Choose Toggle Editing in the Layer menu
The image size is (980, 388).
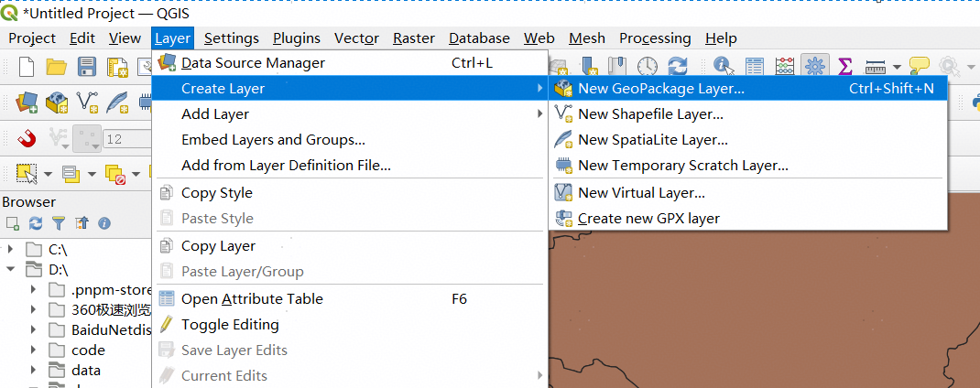point(230,324)
